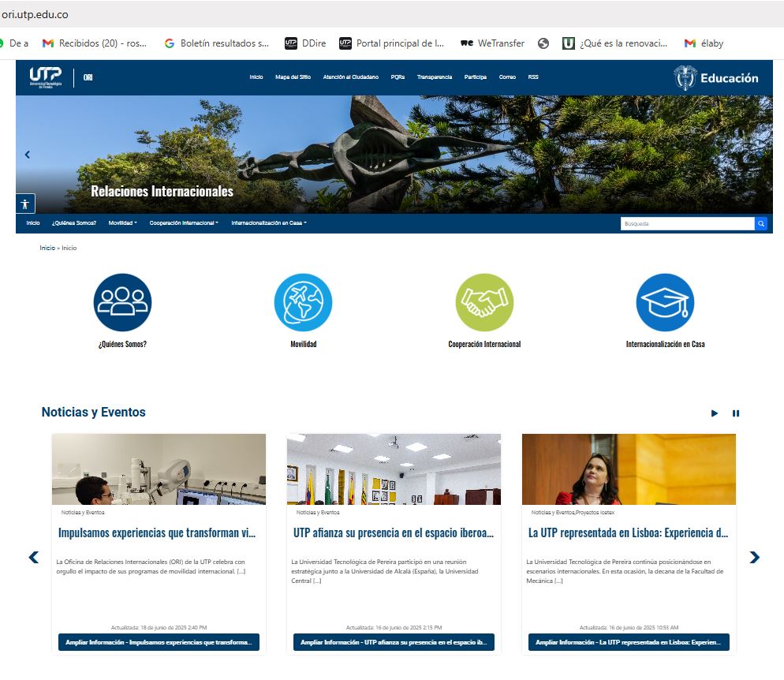The height and width of the screenshot is (680, 784).
Task: Click the Búsqueda search field
Action: pos(688,223)
